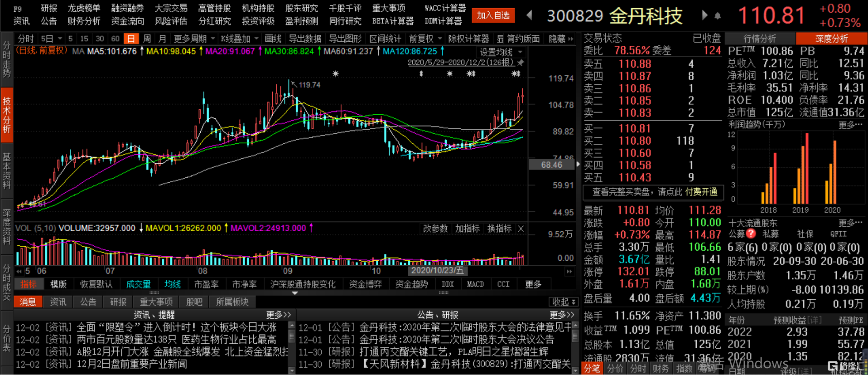Click the scroll-up arrow of news list
This screenshot has width=868, height=375.
[x=292, y=325]
